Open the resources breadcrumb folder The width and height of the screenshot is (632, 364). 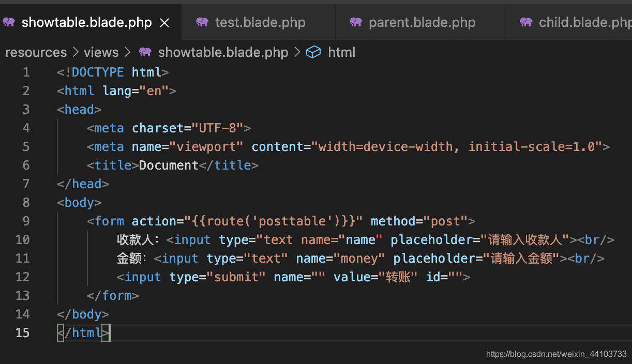[x=36, y=52]
